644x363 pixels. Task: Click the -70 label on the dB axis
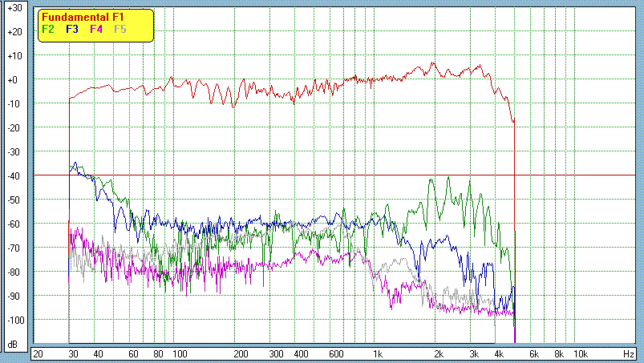(x=14, y=248)
